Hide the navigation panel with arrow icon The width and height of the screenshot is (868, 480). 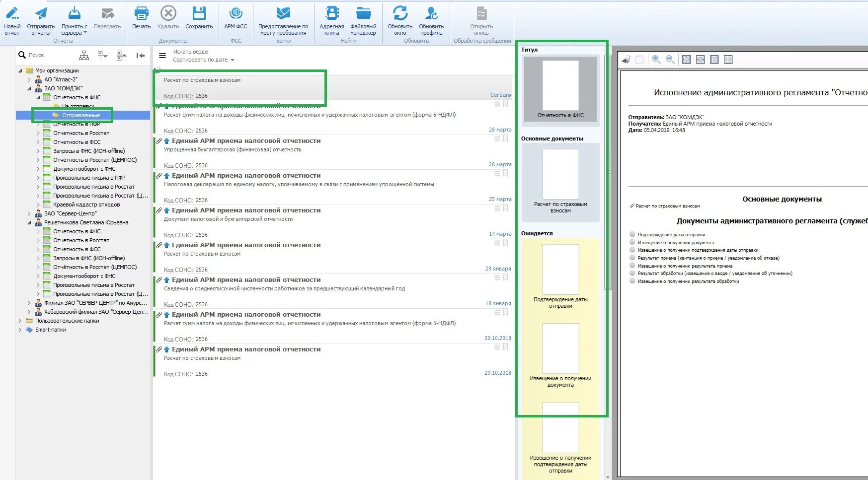(141, 56)
